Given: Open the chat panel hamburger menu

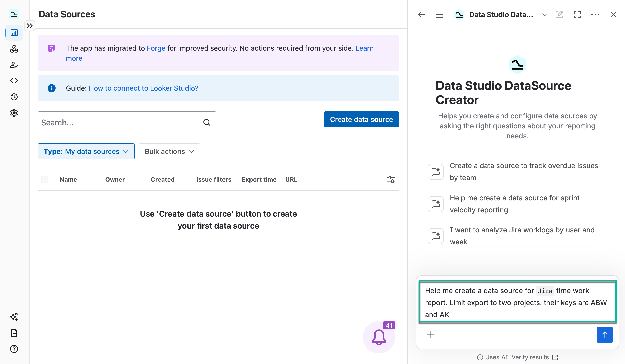Looking at the screenshot, I should 440,15.
